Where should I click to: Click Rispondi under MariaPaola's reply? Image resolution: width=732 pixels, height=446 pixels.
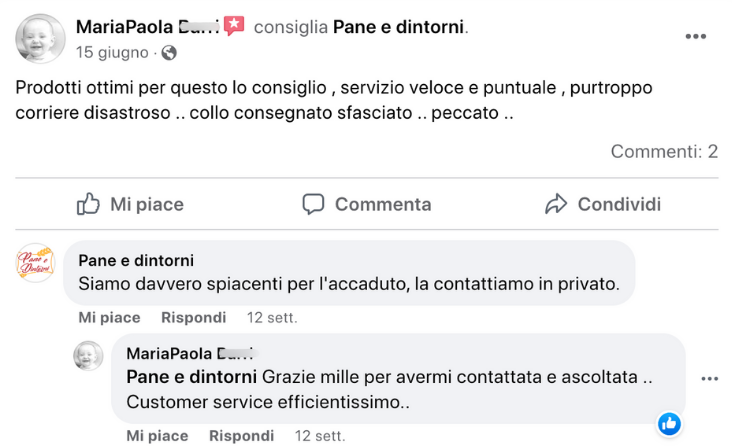pyautogui.click(x=241, y=436)
